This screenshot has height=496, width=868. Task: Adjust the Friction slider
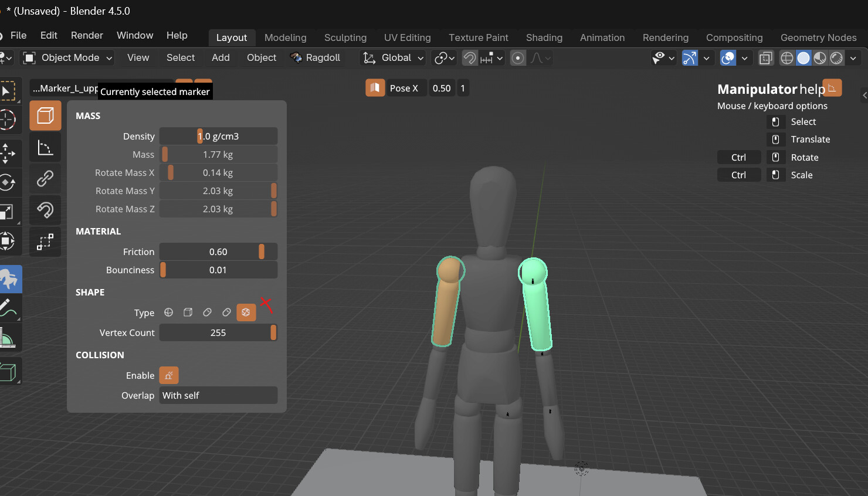coord(218,252)
